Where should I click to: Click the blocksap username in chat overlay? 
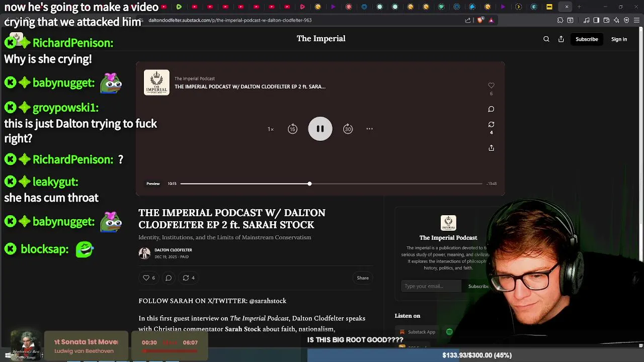pos(44,249)
